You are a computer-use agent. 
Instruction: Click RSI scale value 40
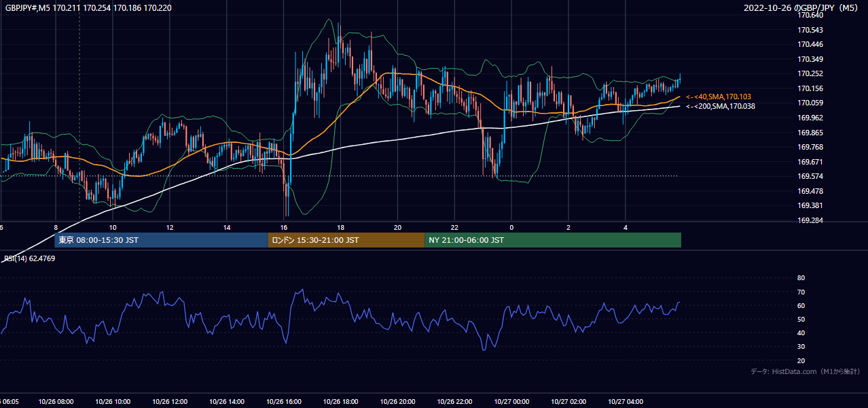coord(801,333)
